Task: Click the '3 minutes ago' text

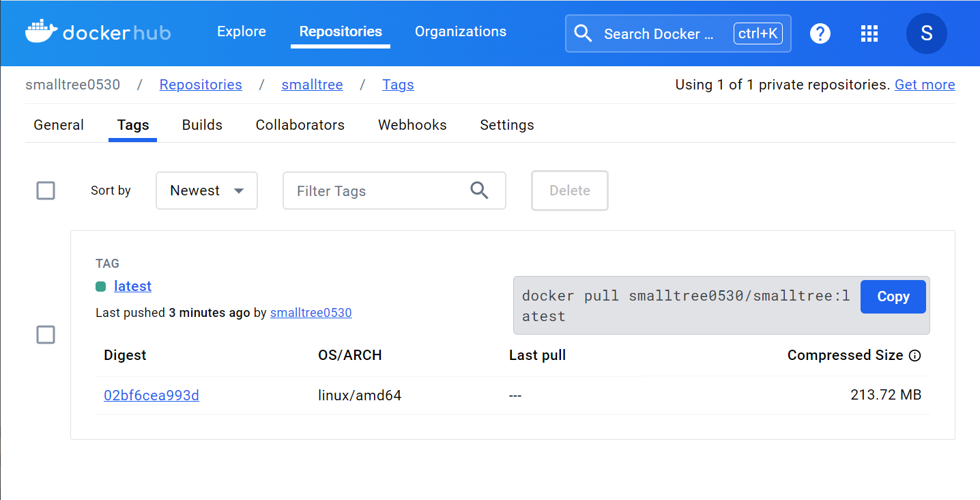Action: [x=210, y=313]
